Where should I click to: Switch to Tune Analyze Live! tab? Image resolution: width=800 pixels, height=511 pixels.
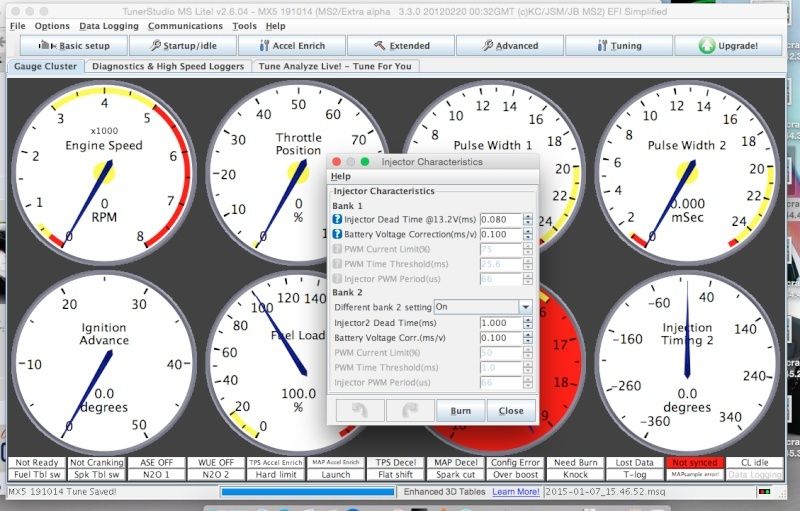tap(335, 66)
